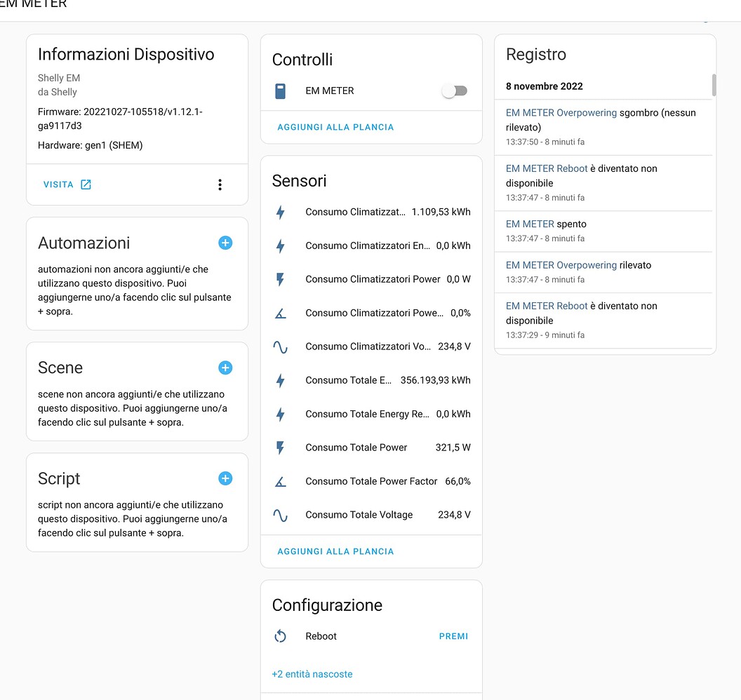Screen dimensions: 741x700
Task: Toggle the EM METER switch
Action: [455, 90]
